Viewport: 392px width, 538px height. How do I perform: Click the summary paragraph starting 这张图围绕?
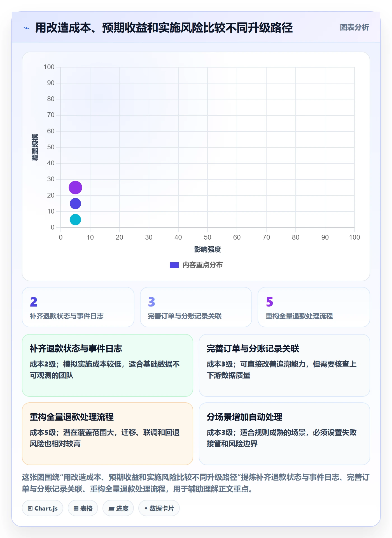click(x=196, y=483)
